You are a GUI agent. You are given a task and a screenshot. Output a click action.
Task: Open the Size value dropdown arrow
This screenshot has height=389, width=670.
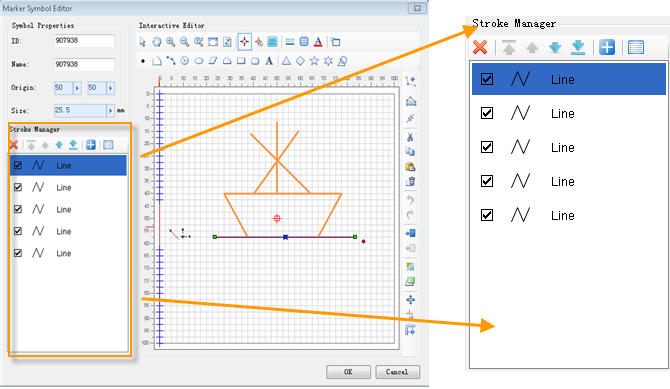[x=110, y=111]
